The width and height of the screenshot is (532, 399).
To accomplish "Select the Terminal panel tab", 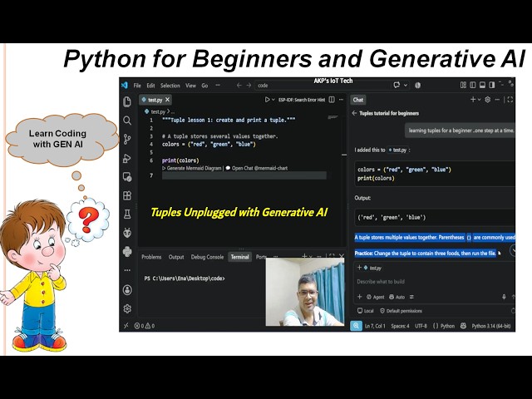I will coord(239,257).
